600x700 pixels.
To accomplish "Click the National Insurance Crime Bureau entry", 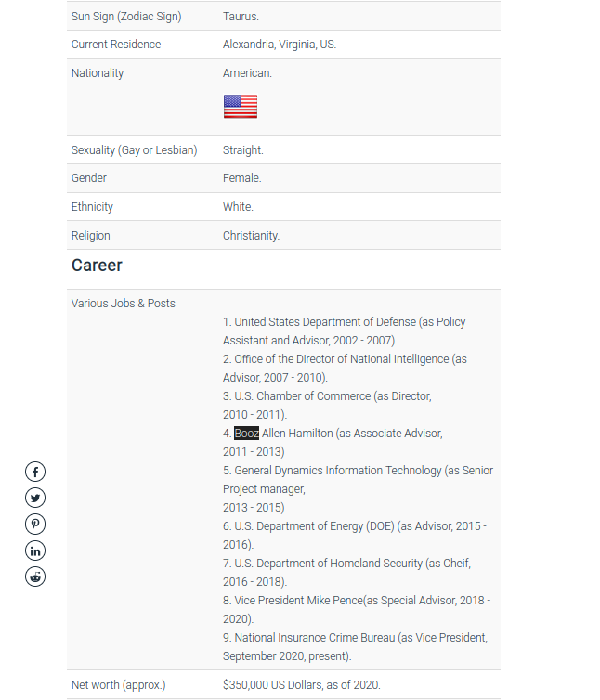I will pos(355,646).
